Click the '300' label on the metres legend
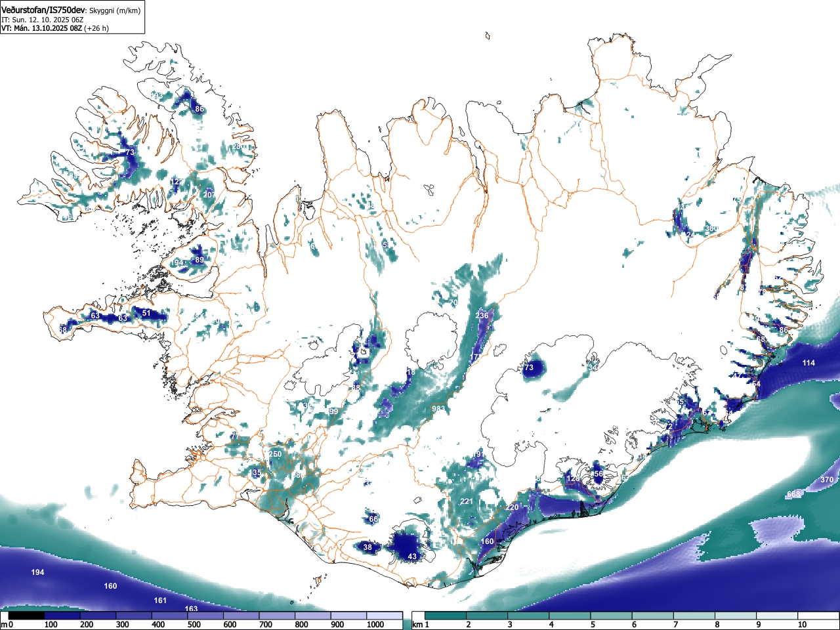The image size is (840, 630). [x=122, y=625]
